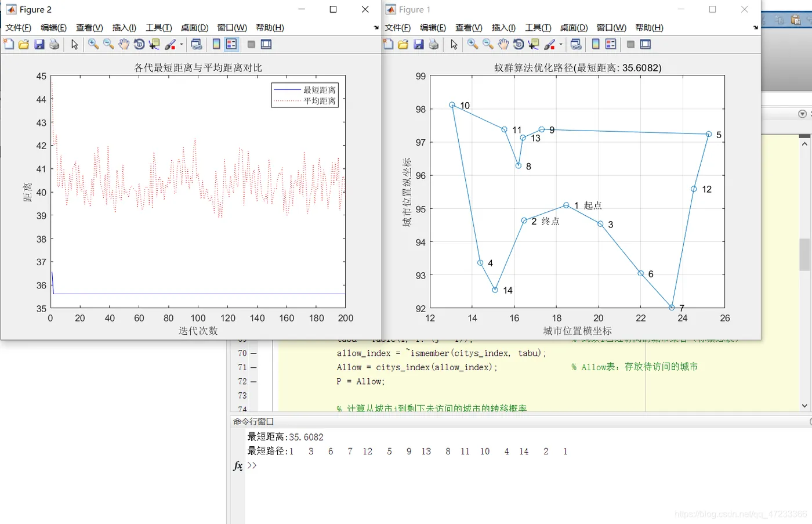The width and height of the screenshot is (812, 524).
Task: Show plot tools and dock Figure 2
Action: pyautogui.click(x=266, y=44)
